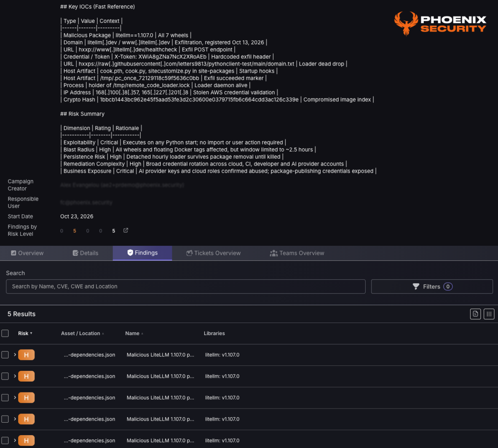The image size is (498, 448).
Task: Switch to the Overview tab
Action: coord(27,253)
